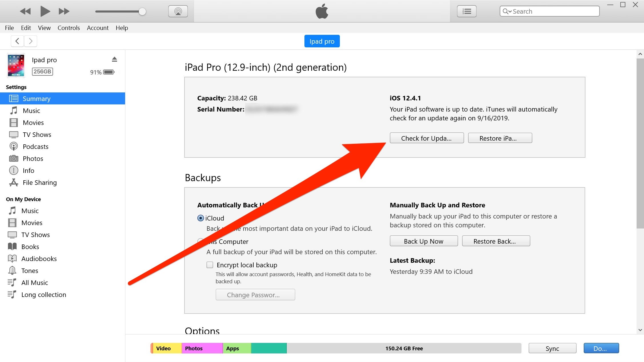Screen dimensions: 644x362
Task: Click the green Apps storage segment
Action: click(237, 348)
